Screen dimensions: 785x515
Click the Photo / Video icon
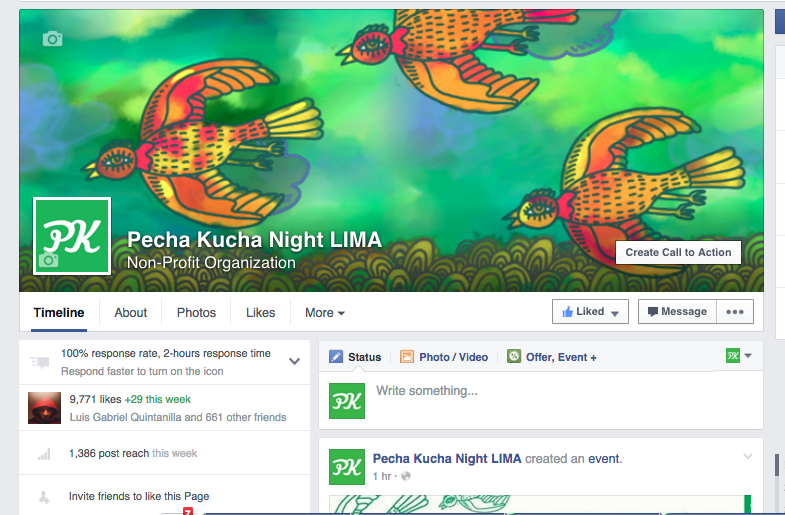[x=407, y=357]
